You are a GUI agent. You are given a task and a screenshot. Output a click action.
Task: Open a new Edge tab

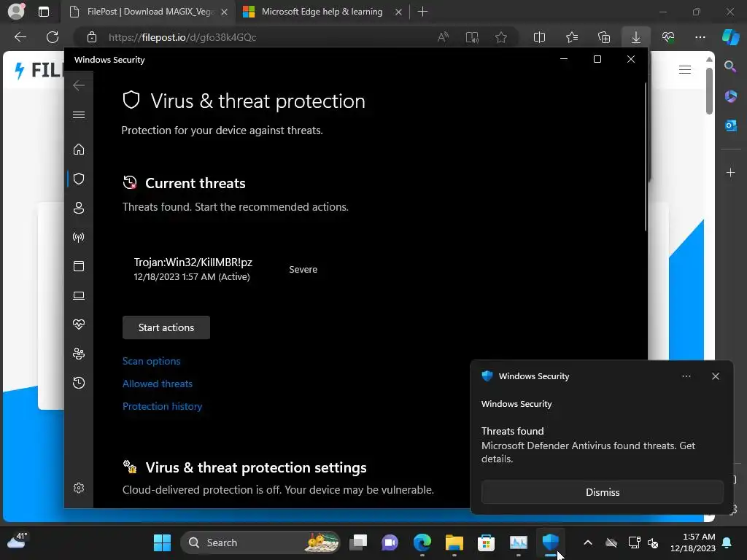tap(422, 12)
